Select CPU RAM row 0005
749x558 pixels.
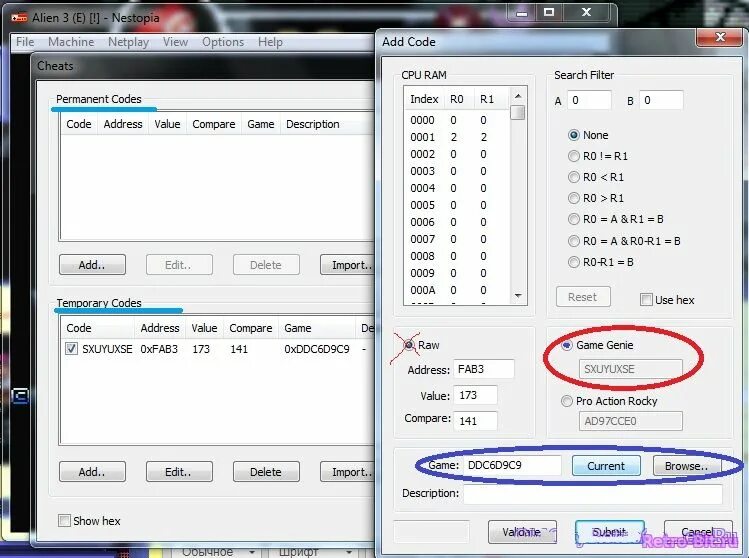point(458,205)
